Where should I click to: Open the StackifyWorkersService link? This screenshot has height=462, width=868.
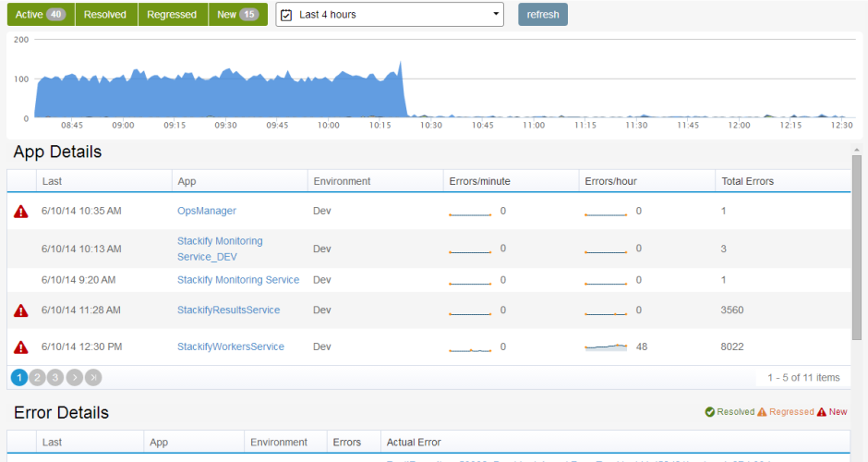(231, 346)
